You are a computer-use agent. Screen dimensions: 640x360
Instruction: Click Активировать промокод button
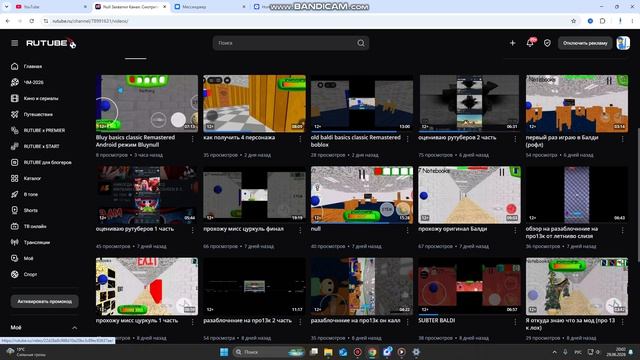click(44, 301)
